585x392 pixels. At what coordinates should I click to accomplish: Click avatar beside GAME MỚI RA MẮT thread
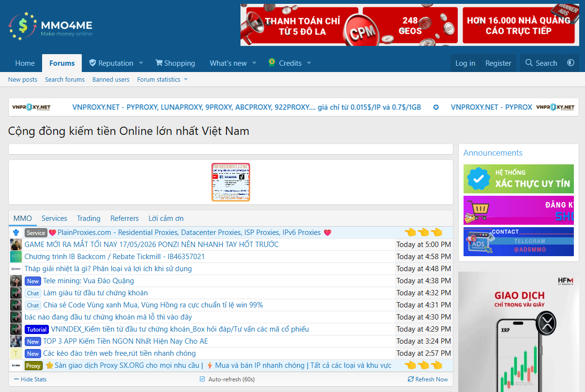(16, 245)
